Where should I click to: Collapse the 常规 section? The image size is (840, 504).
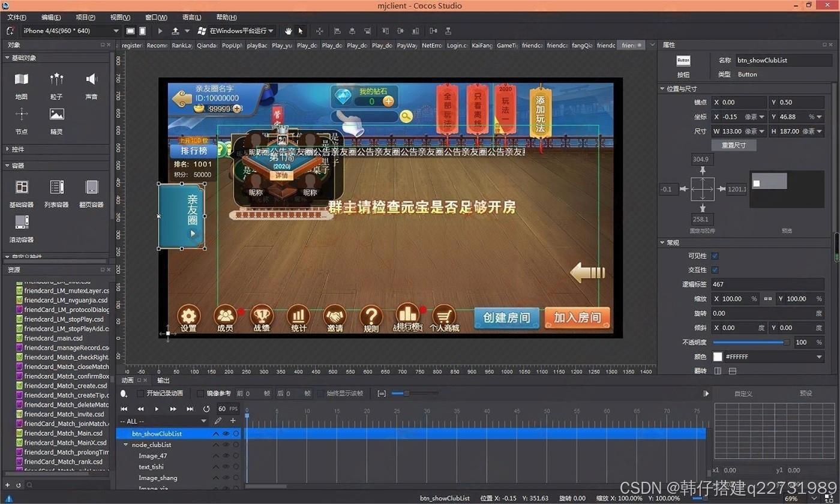point(662,242)
